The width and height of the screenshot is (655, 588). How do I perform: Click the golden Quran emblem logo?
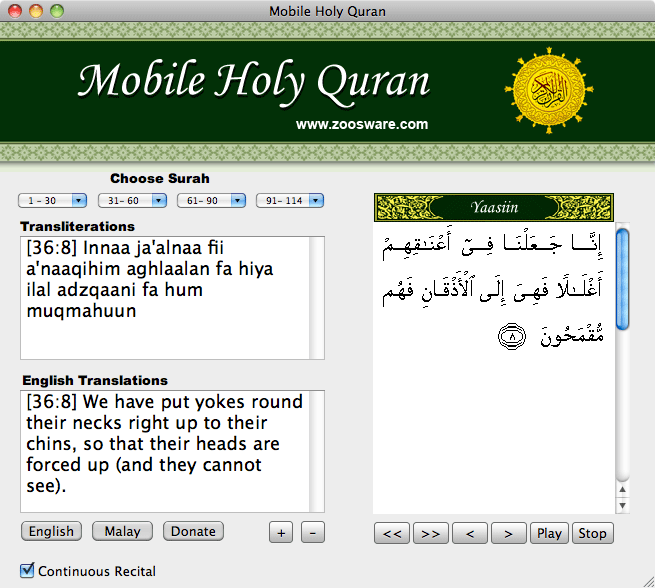[549, 90]
